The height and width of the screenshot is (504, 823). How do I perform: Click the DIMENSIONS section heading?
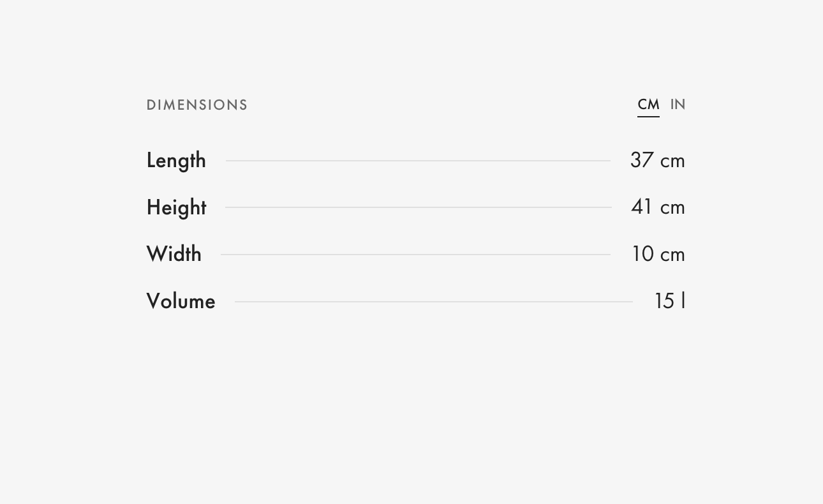pyautogui.click(x=197, y=105)
